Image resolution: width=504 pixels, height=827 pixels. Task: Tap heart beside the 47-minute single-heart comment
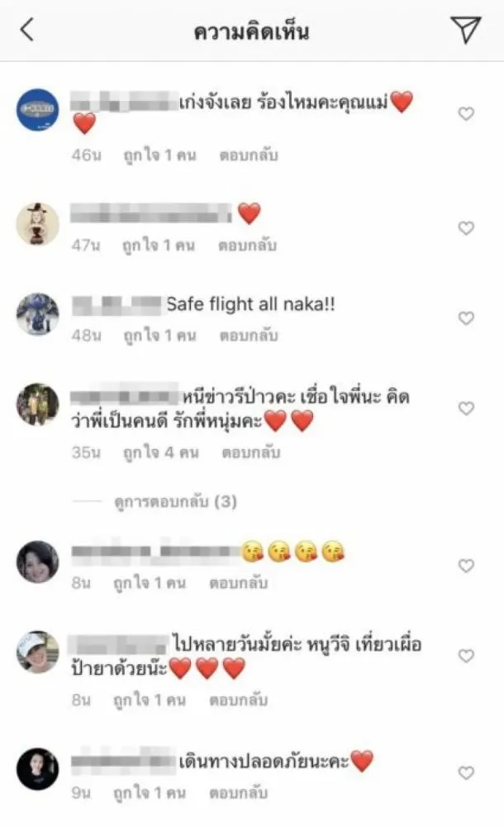click(x=466, y=228)
